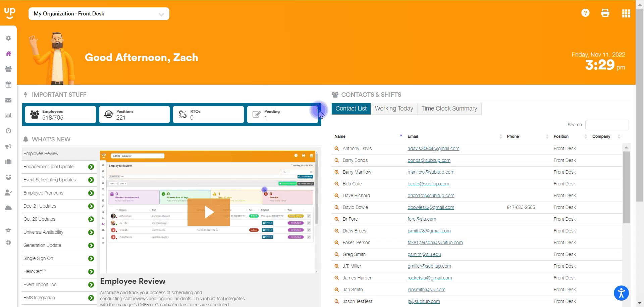The image size is (644, 307).
Task: Open the My Organization - Front Desk dropdown
Action: pos(98,14)
